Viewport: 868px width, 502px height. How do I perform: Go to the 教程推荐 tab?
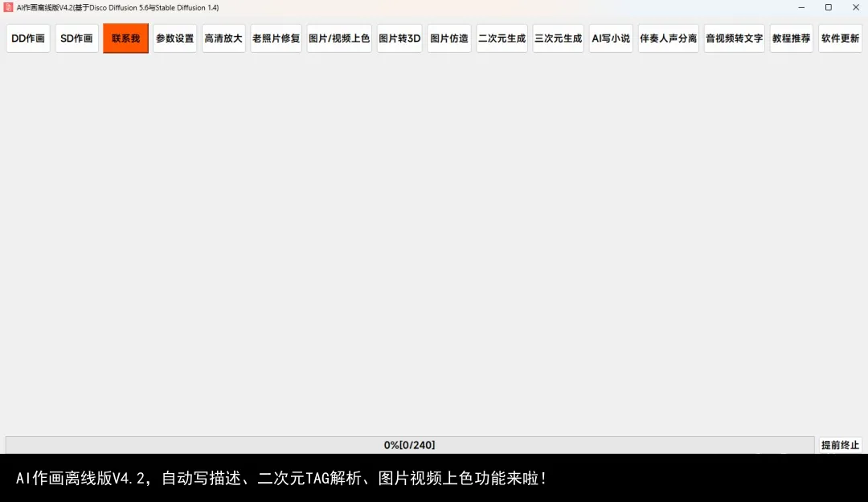(792, 39)
